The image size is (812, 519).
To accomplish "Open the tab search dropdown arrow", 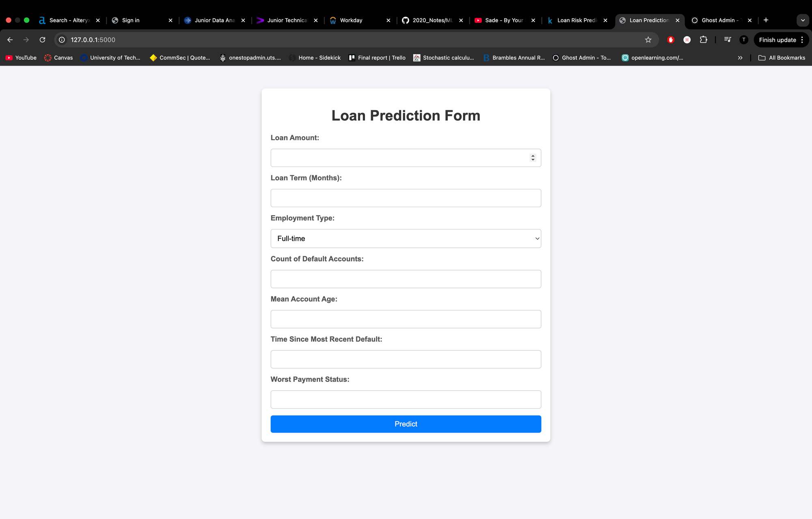I will point(803,20).
